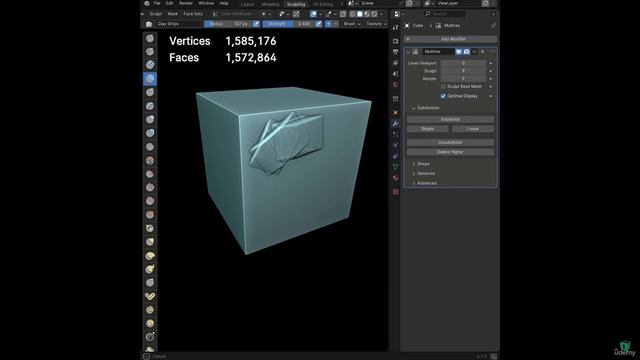Click the Delete Higher button
640x360 pixels.
point(451,152)
